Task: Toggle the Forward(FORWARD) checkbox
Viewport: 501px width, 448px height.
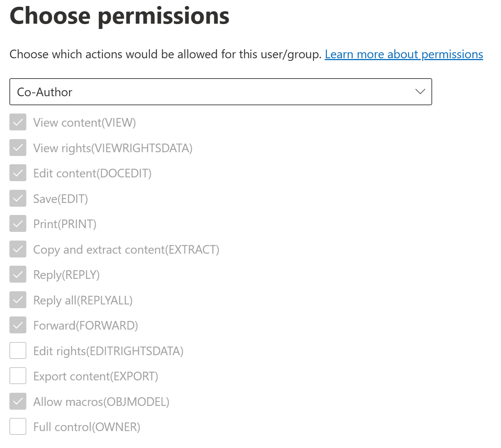Action: click(x=18, y=325)
